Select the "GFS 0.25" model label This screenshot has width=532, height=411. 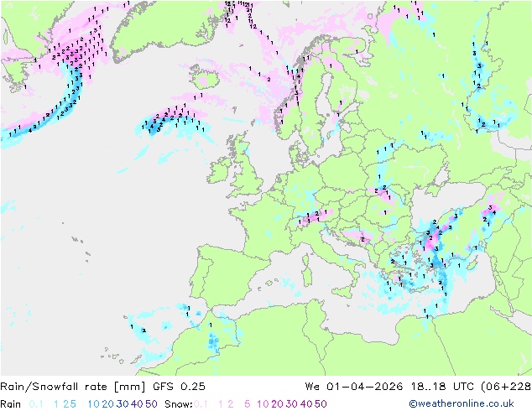coord(179,387)
